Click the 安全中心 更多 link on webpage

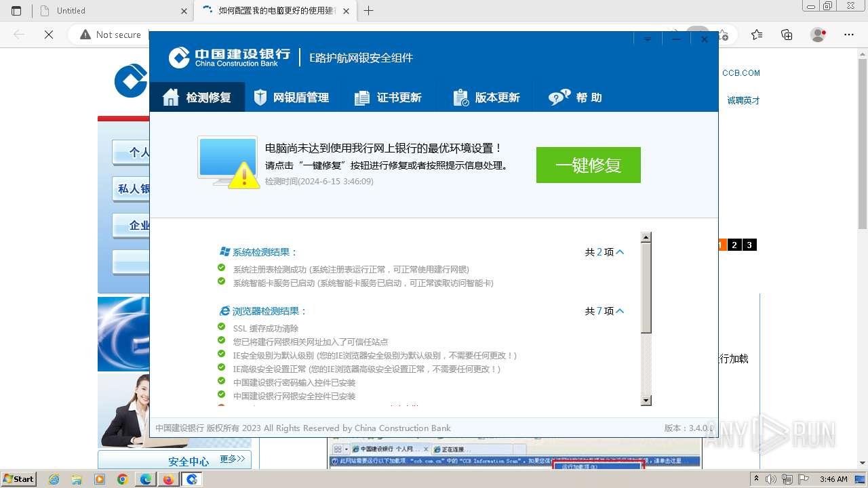coord(233,460)
